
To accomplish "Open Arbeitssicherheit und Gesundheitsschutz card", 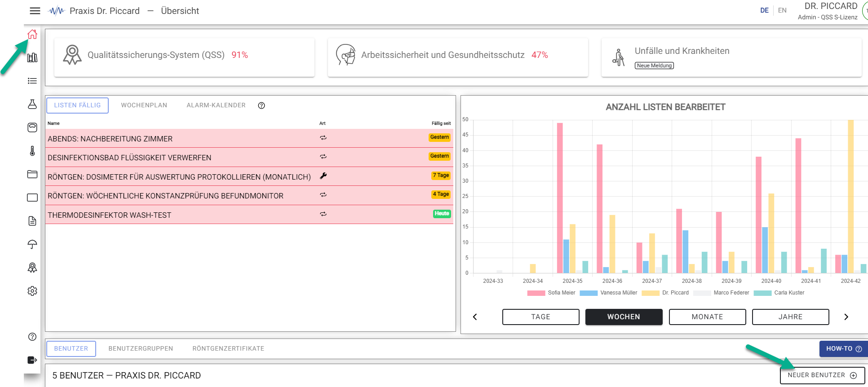I will 458,57.
